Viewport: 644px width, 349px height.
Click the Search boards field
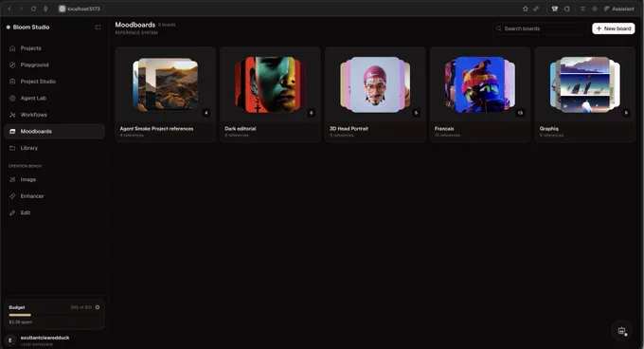pyautogui.click(x=540, y=28)
